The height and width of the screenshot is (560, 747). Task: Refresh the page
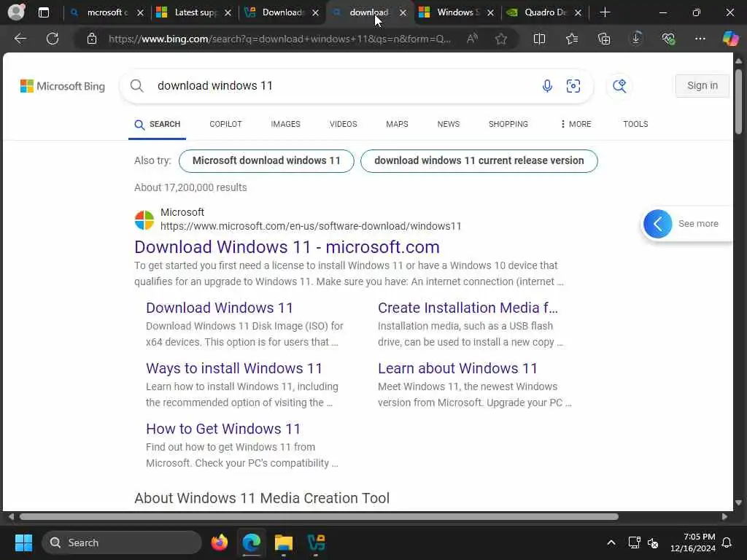(x=53, y=39)
